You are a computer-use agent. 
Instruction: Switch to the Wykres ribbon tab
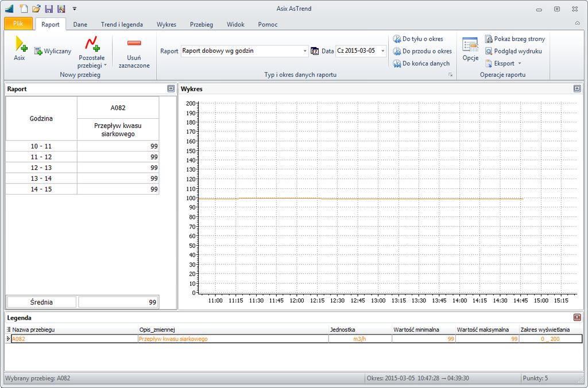pyautogui.click(x=166, y=24)
